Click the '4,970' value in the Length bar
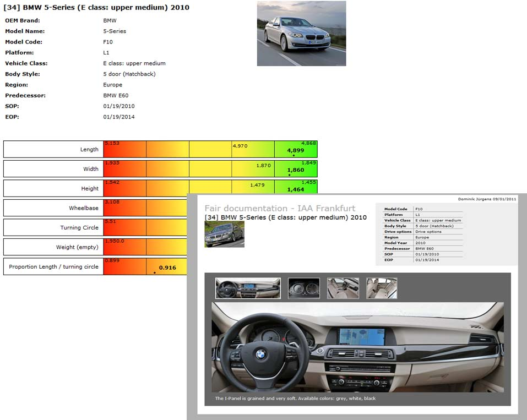 pyautogui.click(x=240, y=146)
